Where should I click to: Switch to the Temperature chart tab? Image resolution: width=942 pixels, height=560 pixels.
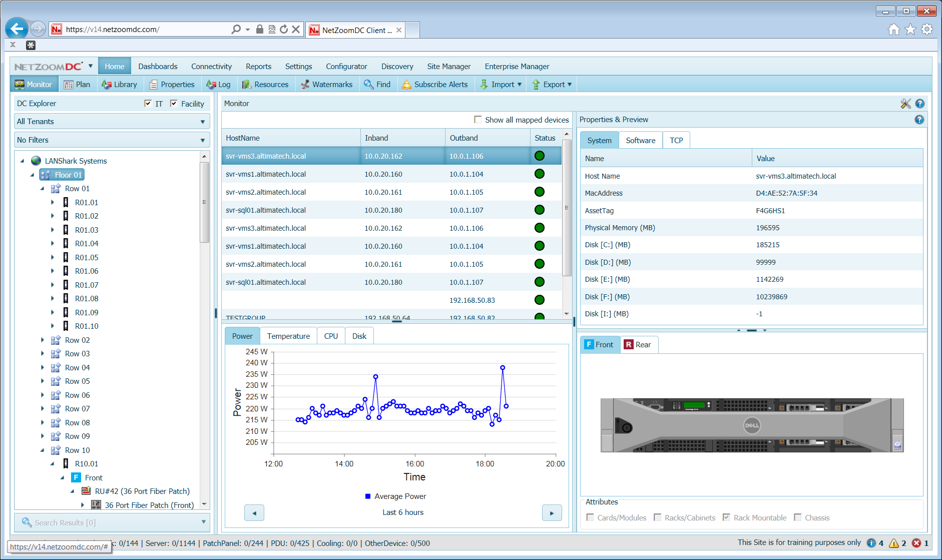pyautogui.click(x=288, y=336)
